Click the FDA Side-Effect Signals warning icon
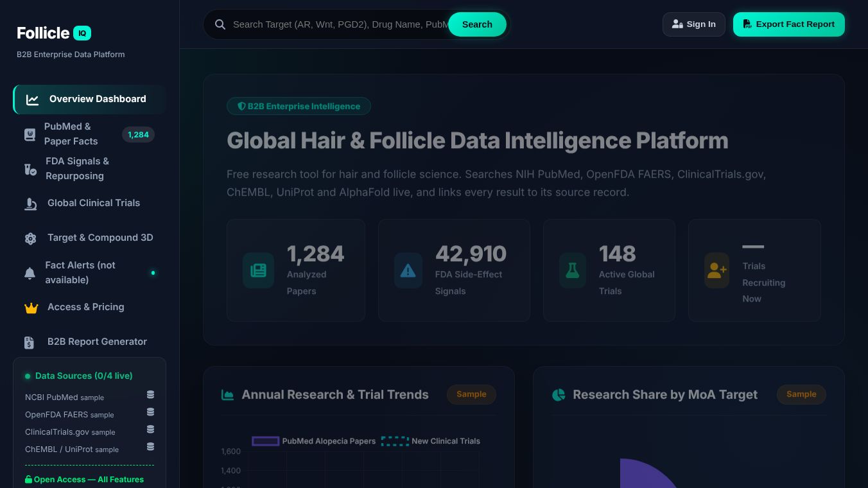Image resolution: width=868 pixels, height=488 pixels. 408,270
